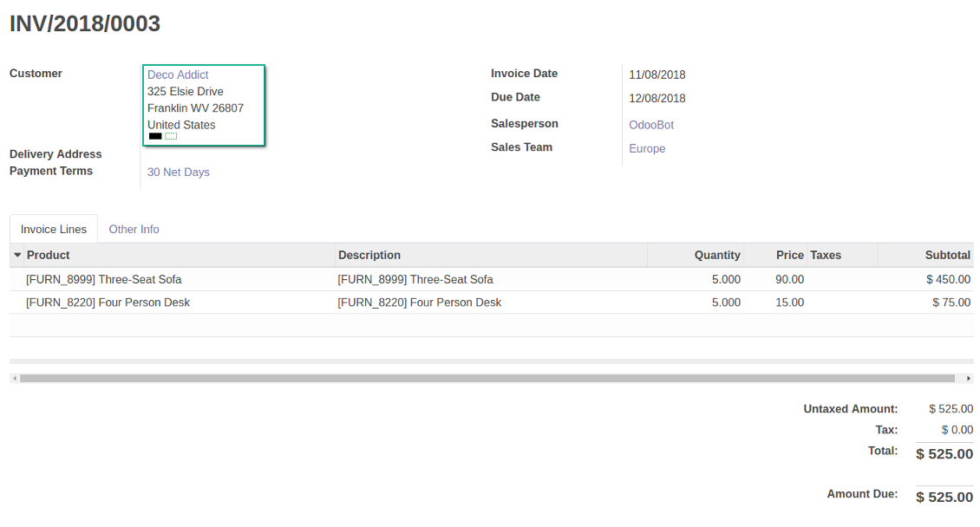Click the scrollbar left arrow
The image size is (980, 527).
coord(15,379)
